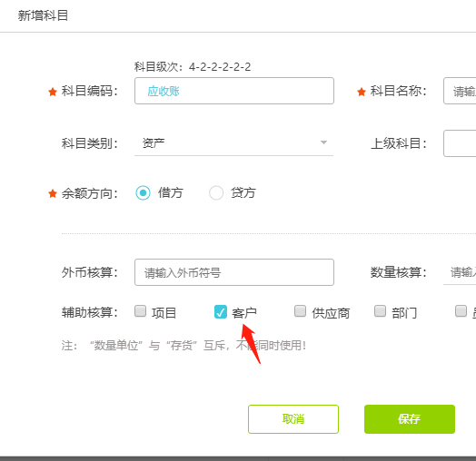Open the 科目类别 dropdown showing 资产

point(233,142)
